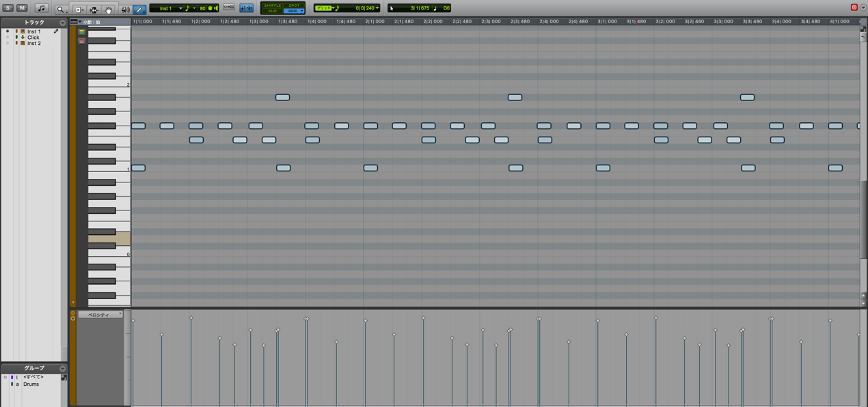
Task: Click the vertical scrollbar of the piano roll
Action: (x=863, y=219)
